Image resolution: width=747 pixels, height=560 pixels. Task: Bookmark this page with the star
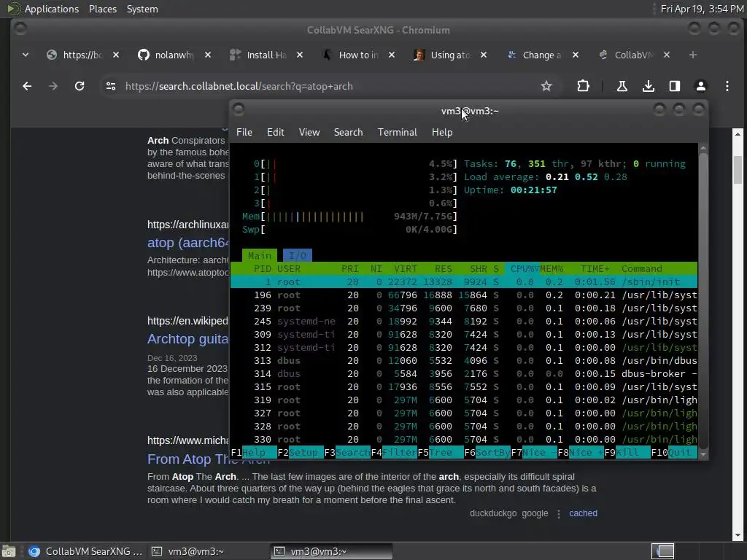coord(546,86)
